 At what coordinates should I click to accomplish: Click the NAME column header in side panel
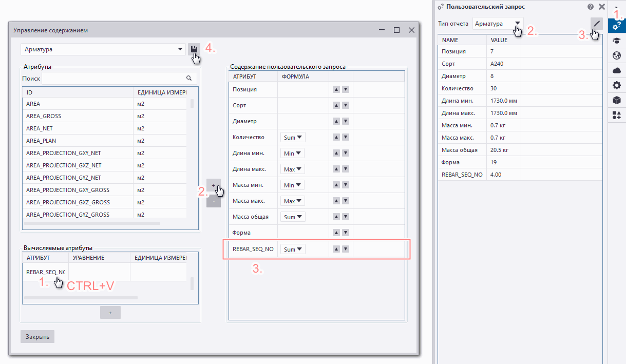(462, 40)
